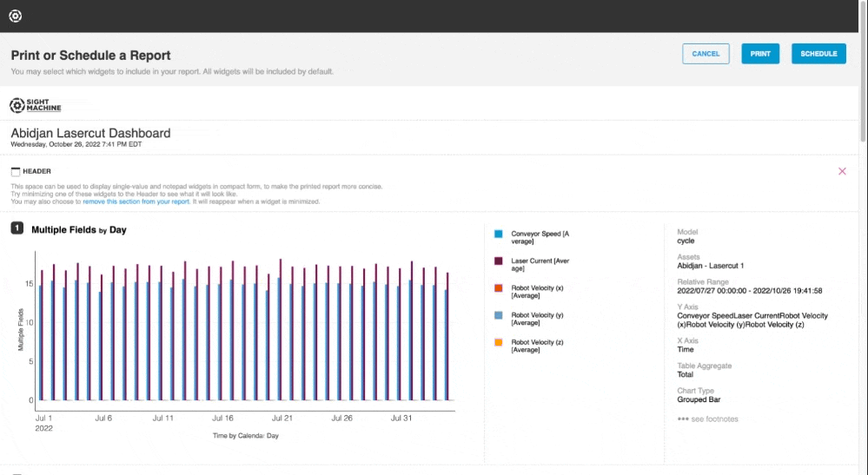Click the 'Robot Velocity (z) [Average]' legend label
This screenshot has width=868, height=475.
click(x=537, y=346)
